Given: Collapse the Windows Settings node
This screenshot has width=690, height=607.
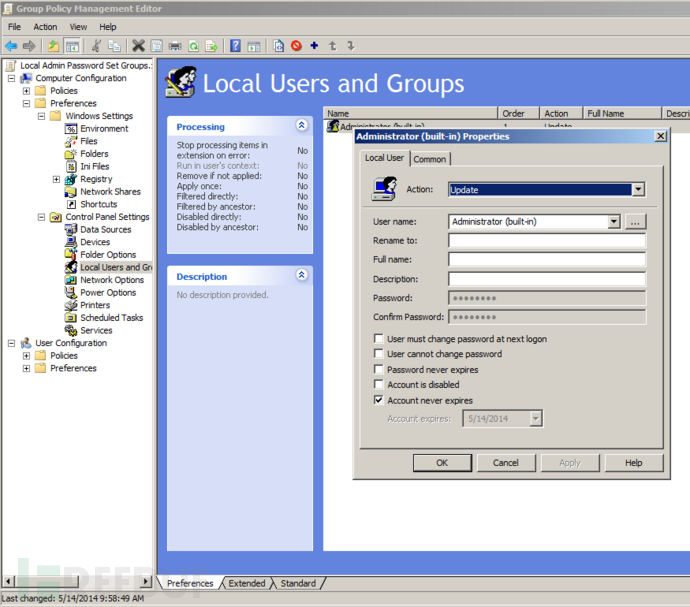Looking at the screenshot, I should 41,116.
